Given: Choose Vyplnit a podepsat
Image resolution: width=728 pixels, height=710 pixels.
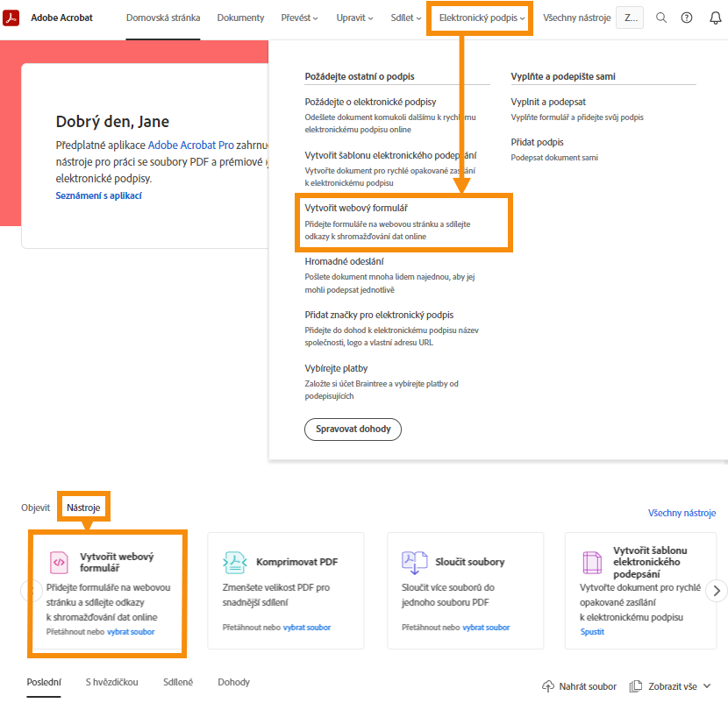Looking at the screenshot, I should coord(548,102).
